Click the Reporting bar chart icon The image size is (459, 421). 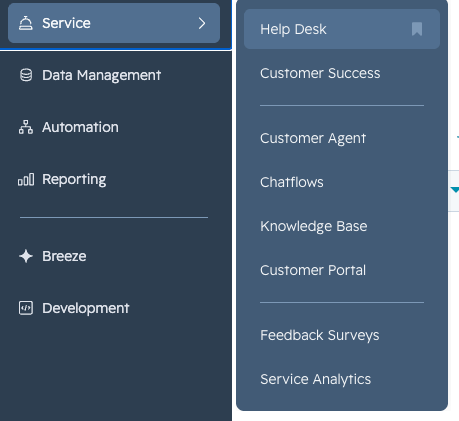(x=26, y=179)
